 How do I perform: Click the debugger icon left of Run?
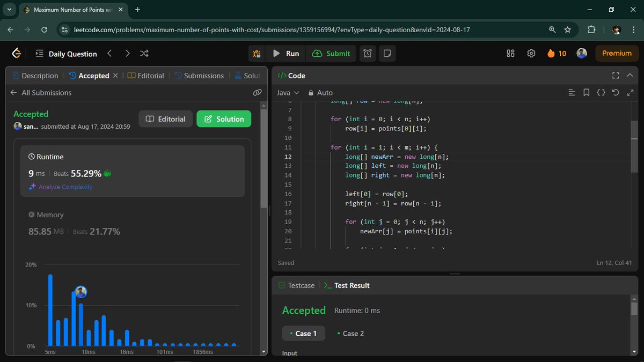click(257, 53)
